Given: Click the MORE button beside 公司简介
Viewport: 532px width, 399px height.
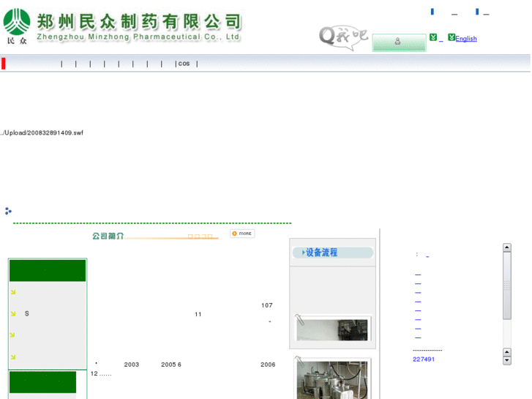Looking at the screenshot, I should [242, 234].
